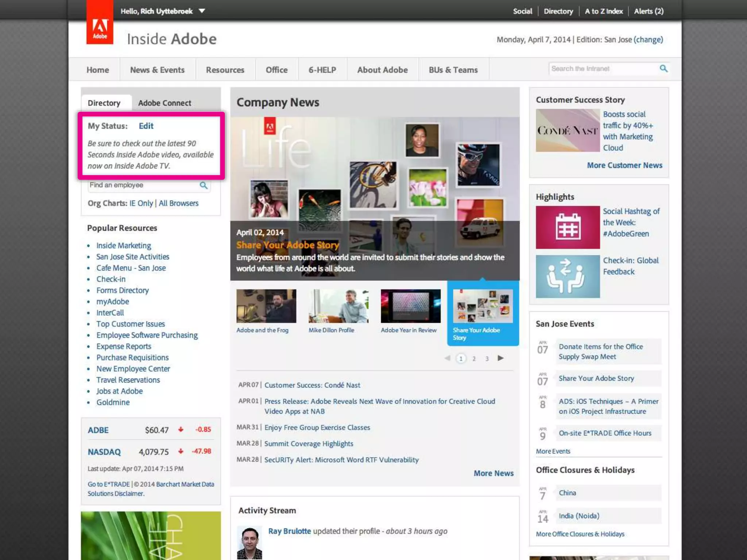The image size is (747, 560).
Task: Go to E*TRADE link
Action: tap(109, 484)
